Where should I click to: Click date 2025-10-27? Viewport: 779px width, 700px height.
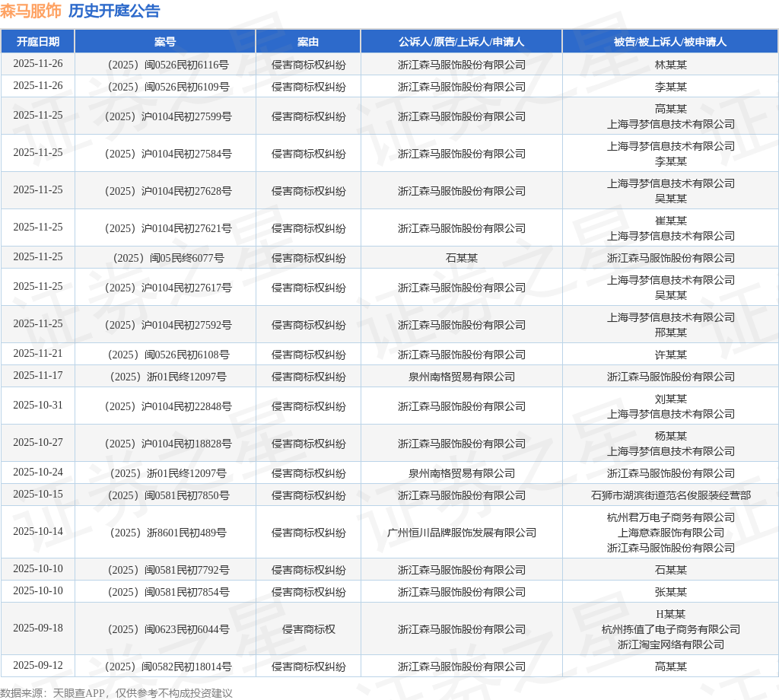(38, 442)
